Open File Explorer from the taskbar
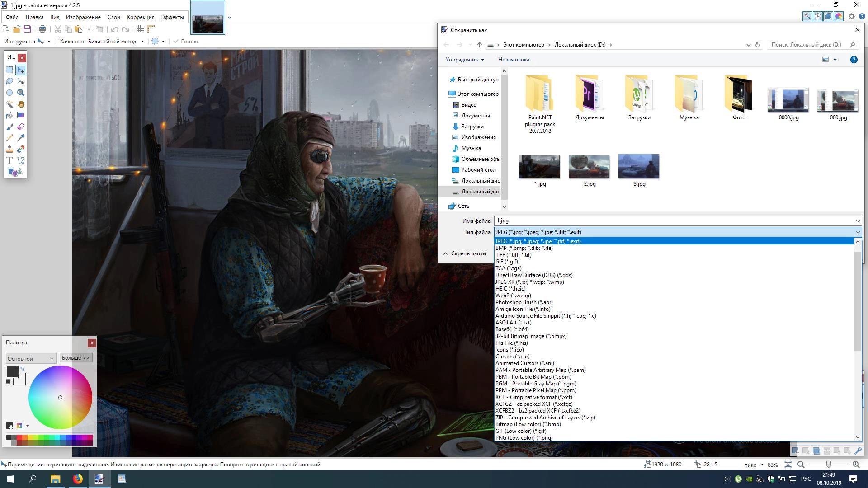This screenshot has height=488, width=868. 55,479
